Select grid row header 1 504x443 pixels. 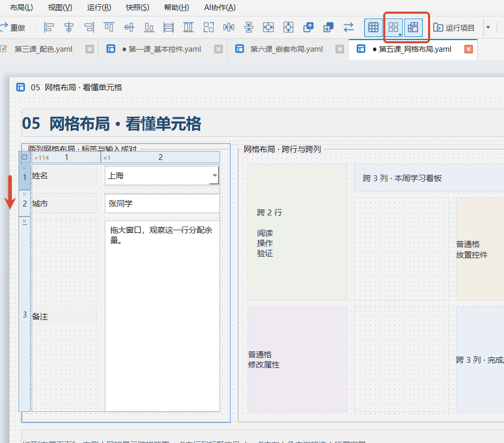coord(25,177)
